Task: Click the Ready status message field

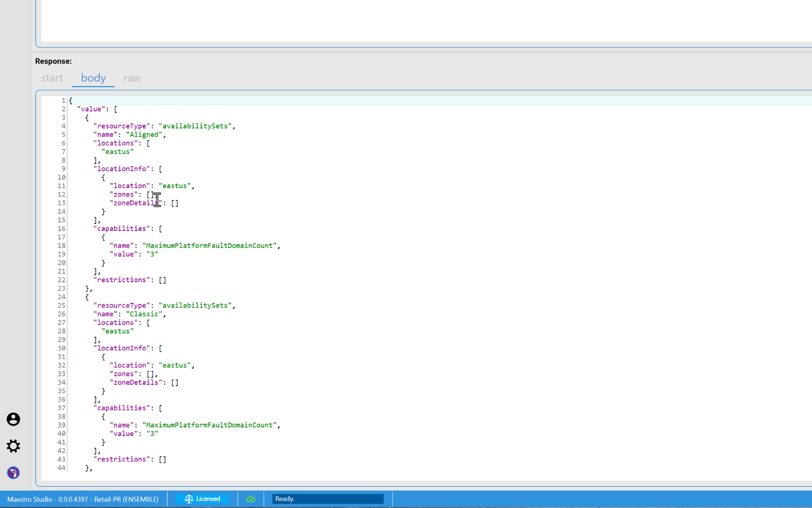Action: pyautogui.click(x=328, y=499)
